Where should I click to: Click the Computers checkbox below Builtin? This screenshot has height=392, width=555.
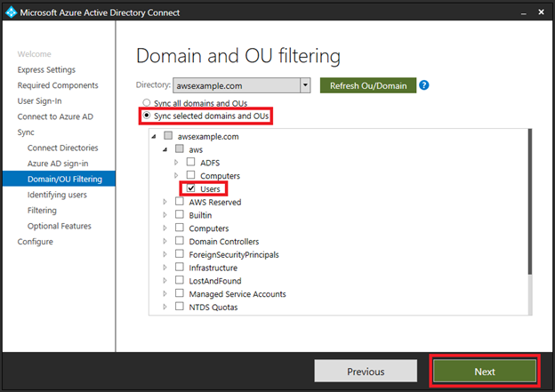(180, 228)
